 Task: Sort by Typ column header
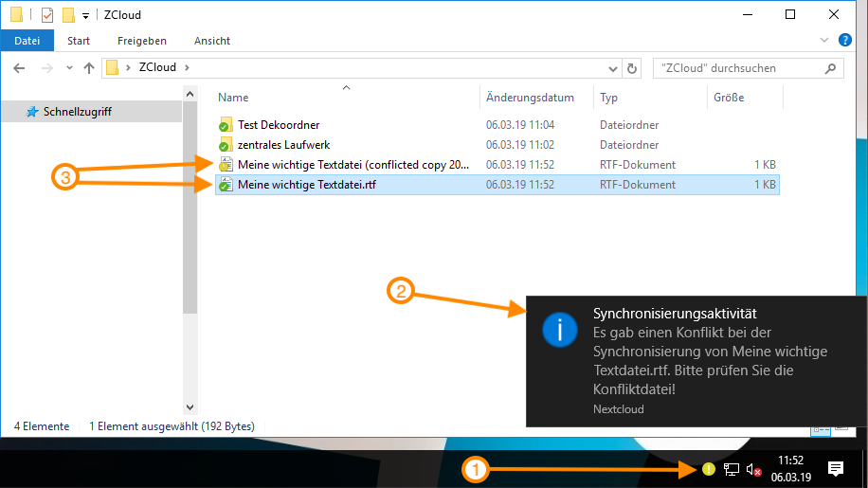click(608, 98)
